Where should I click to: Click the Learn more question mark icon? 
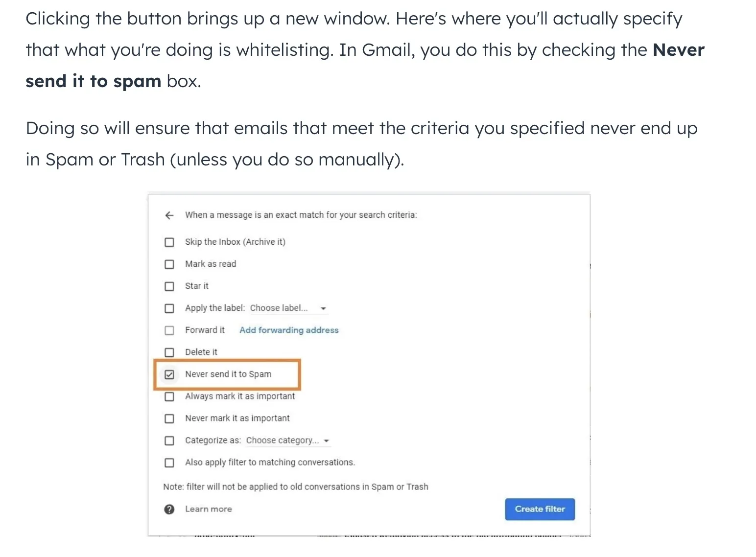coord(169,510)
